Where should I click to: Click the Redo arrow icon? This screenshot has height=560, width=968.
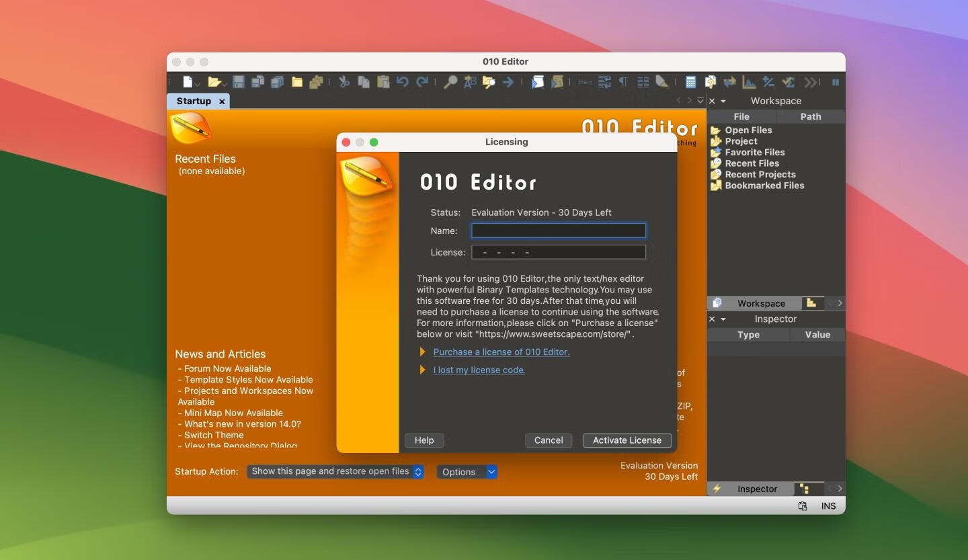(422, 82)
